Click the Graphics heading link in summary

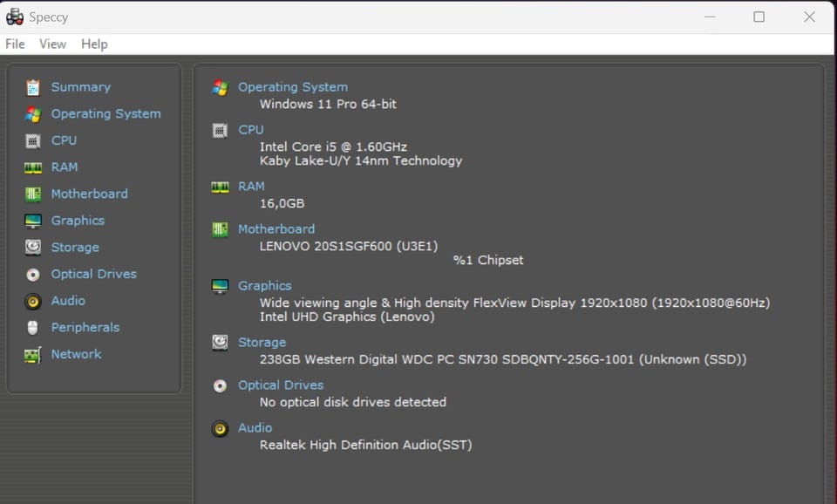pyautogui.click(x=265, y=286)
